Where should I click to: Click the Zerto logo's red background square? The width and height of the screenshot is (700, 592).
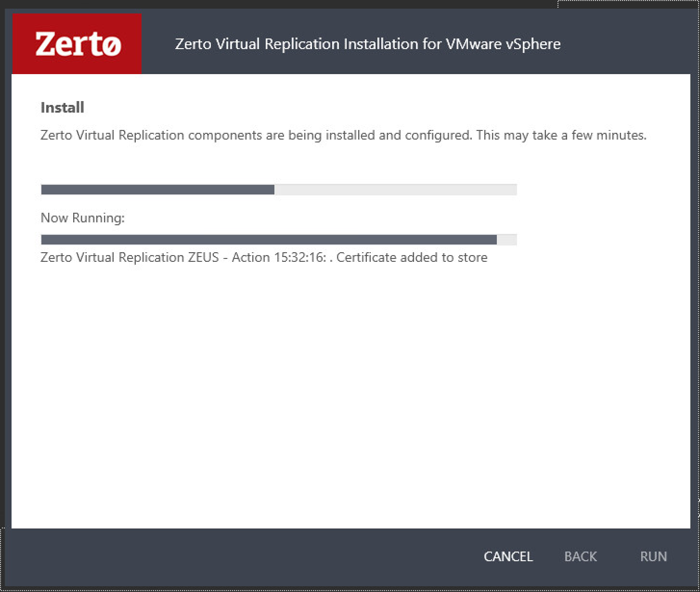click(x=76, y=43)
